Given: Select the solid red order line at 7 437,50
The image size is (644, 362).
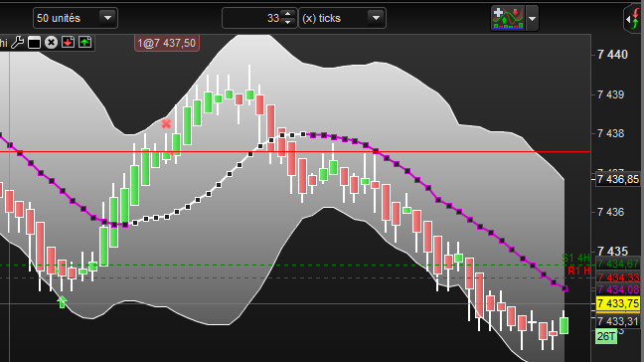Looking at the screenshot, I should [x=295, y=151].
